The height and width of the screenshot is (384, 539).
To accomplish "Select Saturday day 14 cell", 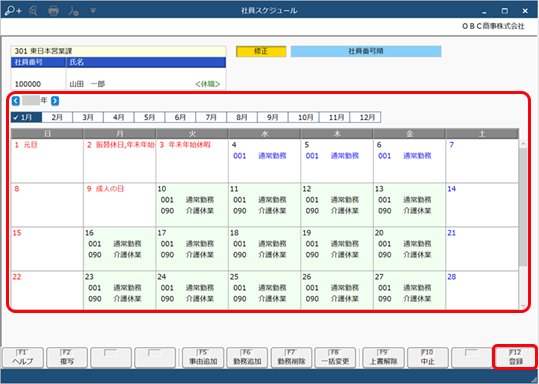I will [x=482, y=205].
